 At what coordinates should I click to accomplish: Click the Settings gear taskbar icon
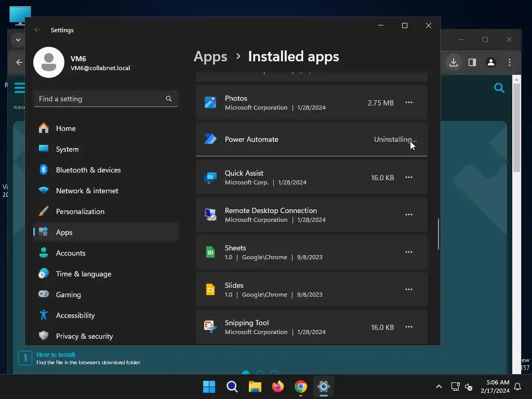click(324, 387)
